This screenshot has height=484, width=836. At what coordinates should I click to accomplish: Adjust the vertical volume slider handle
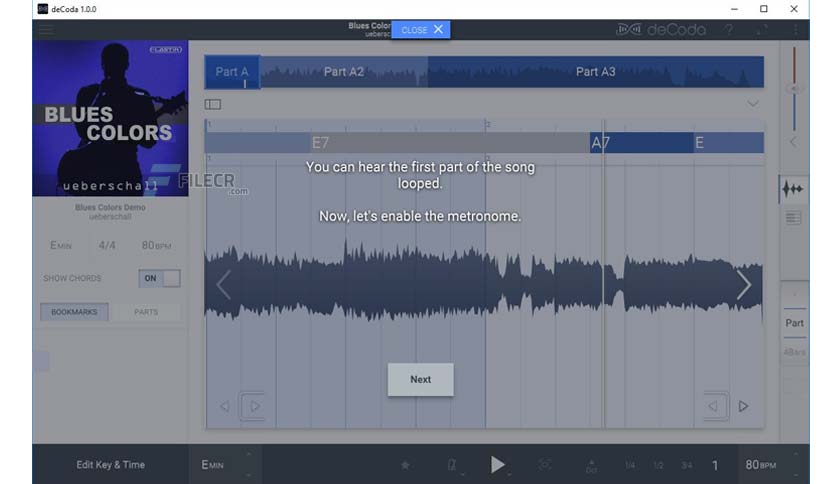click(x=794, y=88)
